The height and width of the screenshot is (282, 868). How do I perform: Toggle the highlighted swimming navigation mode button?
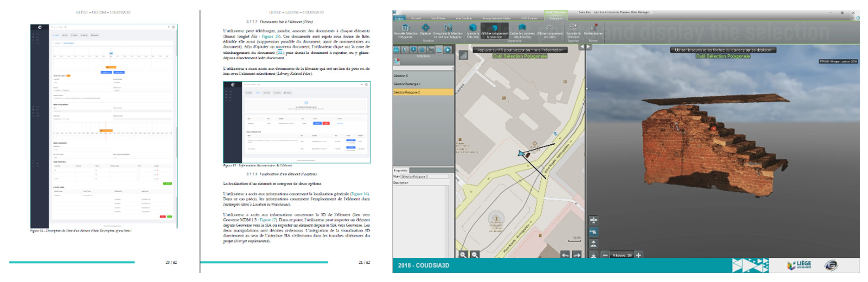click(594, 232)
